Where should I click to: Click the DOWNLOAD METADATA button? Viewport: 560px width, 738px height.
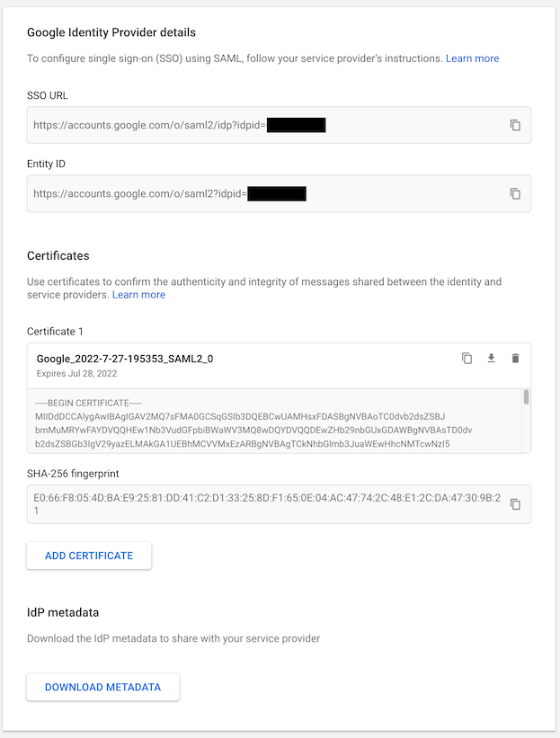102,687
